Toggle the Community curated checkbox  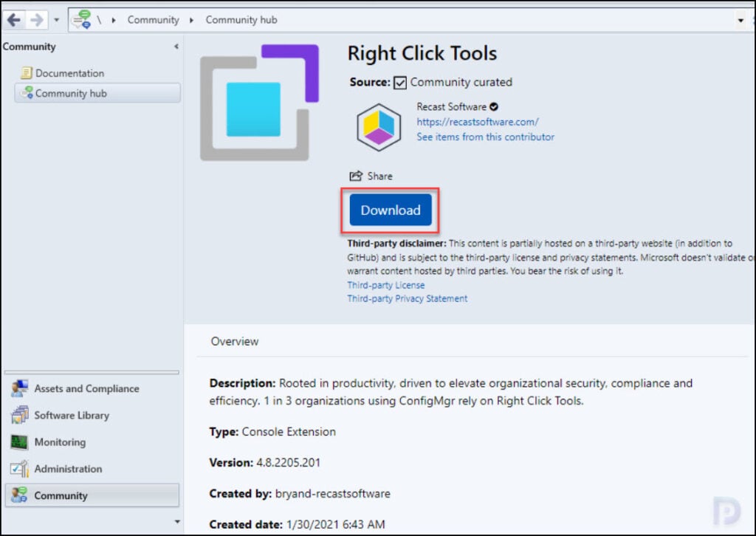click(400, 83)
